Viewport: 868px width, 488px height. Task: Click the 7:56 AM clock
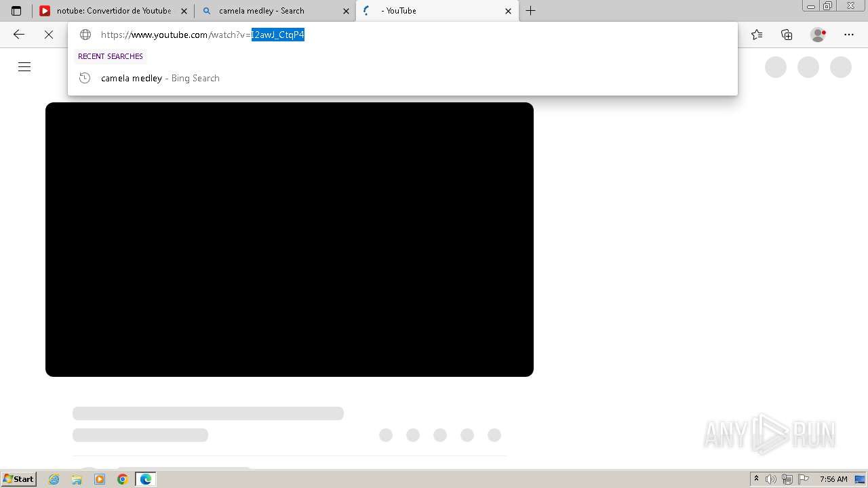click(x=833, y=479)
